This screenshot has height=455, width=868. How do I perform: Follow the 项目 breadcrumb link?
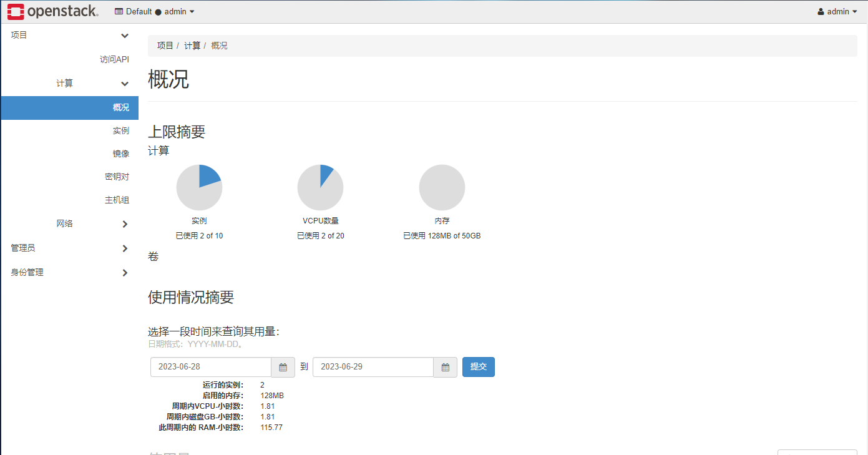tap(165, 45)
